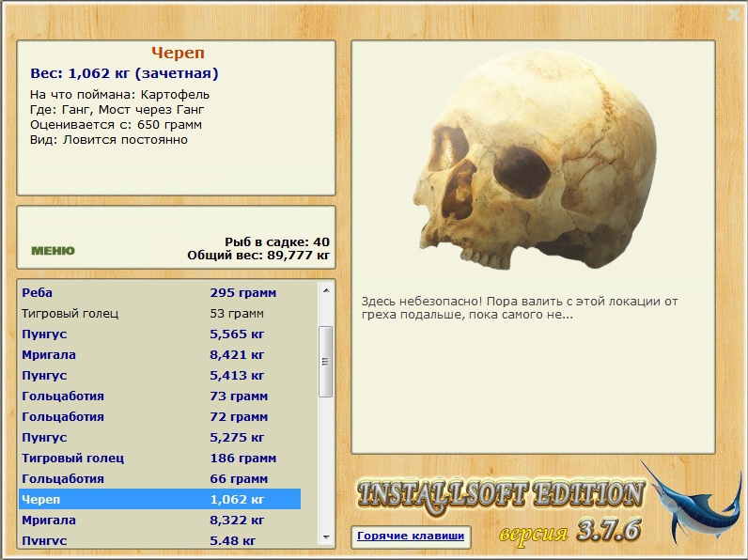
Task: Select the Пунгус 5,48 кг row
Action: 160,539
